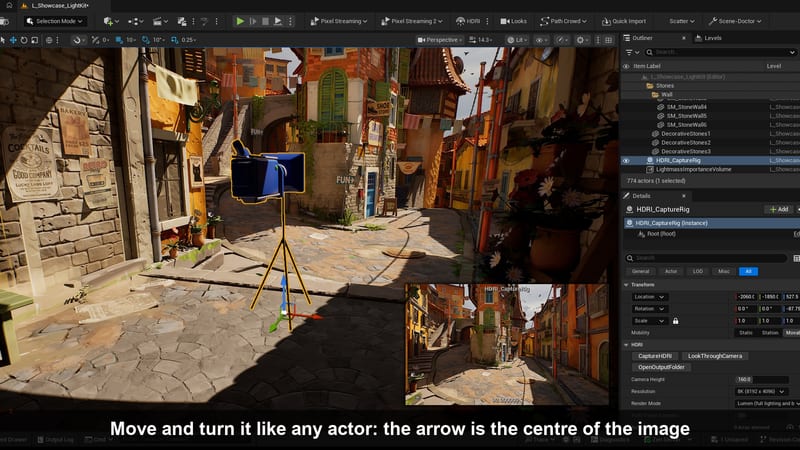This screenshot has height=450, width=800.
Task: Open the Show flags eye dropdown
Action: point(541,40)
